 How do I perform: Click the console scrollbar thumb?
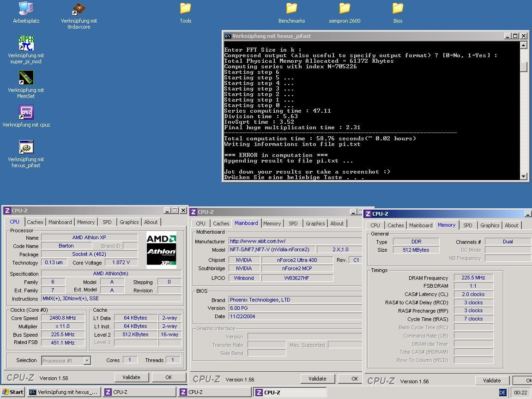pyautogui.click(x=524, y=66)
